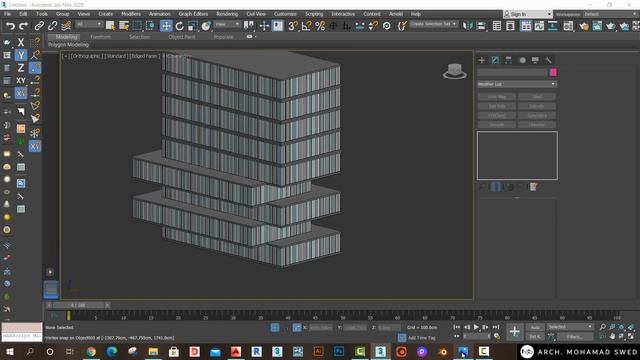Open the Workspaces Default dropdown
The image size is (640, 360).
[610, 14]
